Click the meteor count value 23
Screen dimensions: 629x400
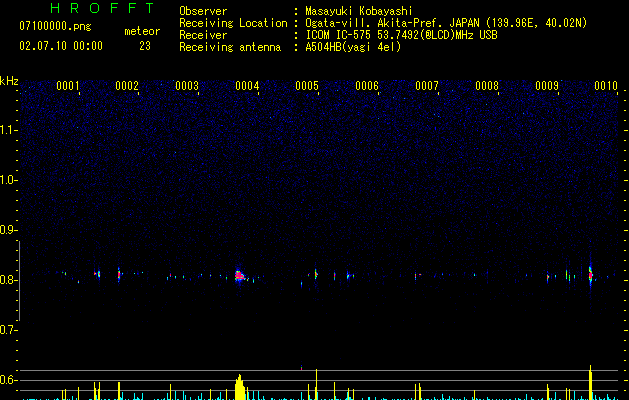click(x=145, y=46)
